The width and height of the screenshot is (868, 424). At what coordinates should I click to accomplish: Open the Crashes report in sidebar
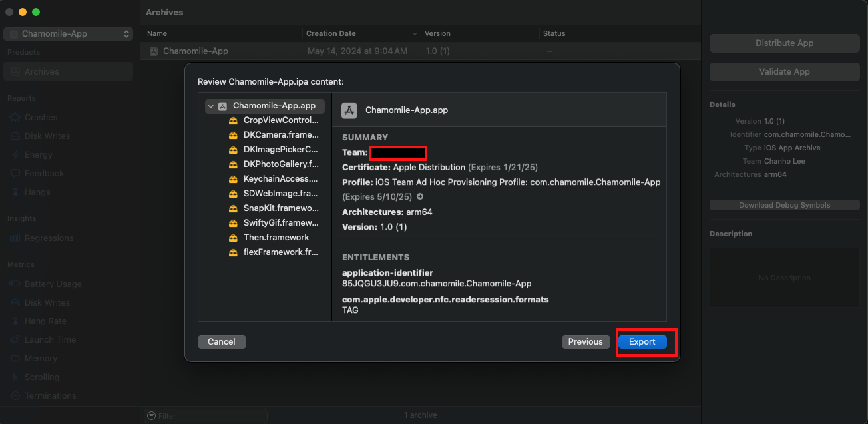click(41, 117)
